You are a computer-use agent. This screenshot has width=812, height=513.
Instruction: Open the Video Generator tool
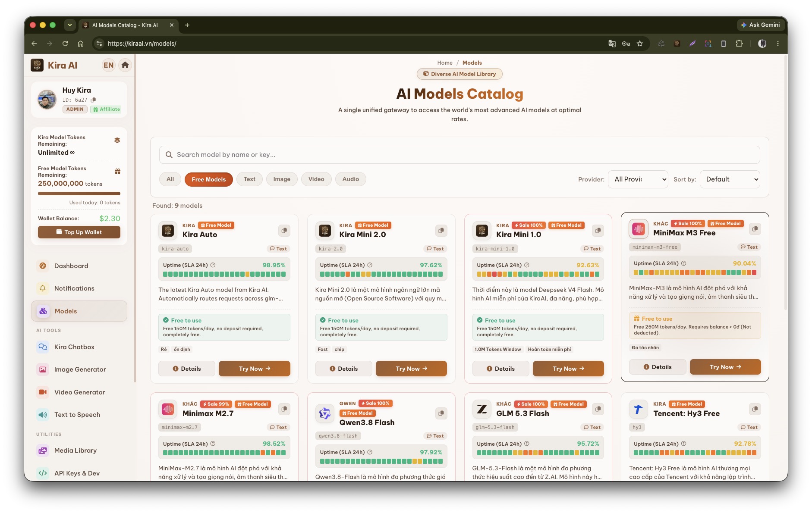(x=79, y=392)
